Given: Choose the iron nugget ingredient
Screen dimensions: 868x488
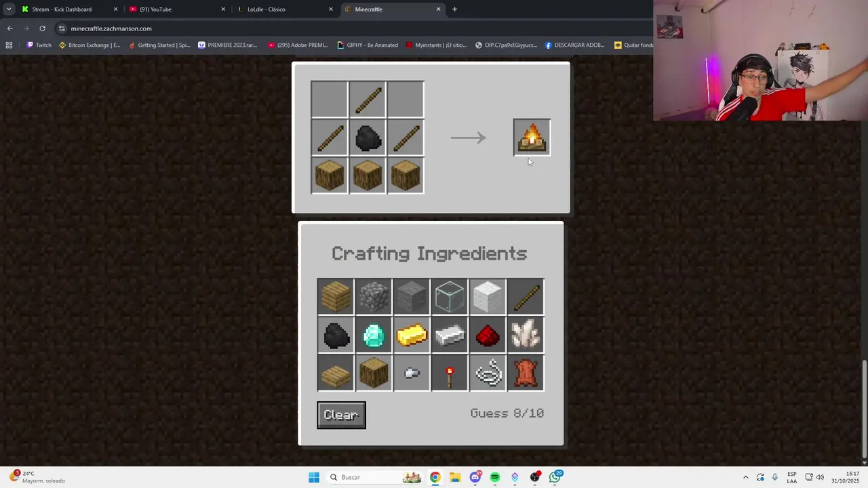Looking at the screenshot, I should tap(412, 373).
